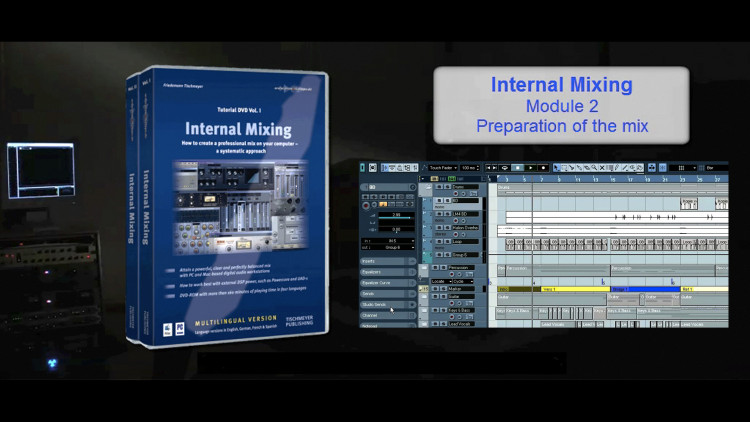
Task: Click the inspector Monitor speaker button
Action: click(x=374, y=205)
